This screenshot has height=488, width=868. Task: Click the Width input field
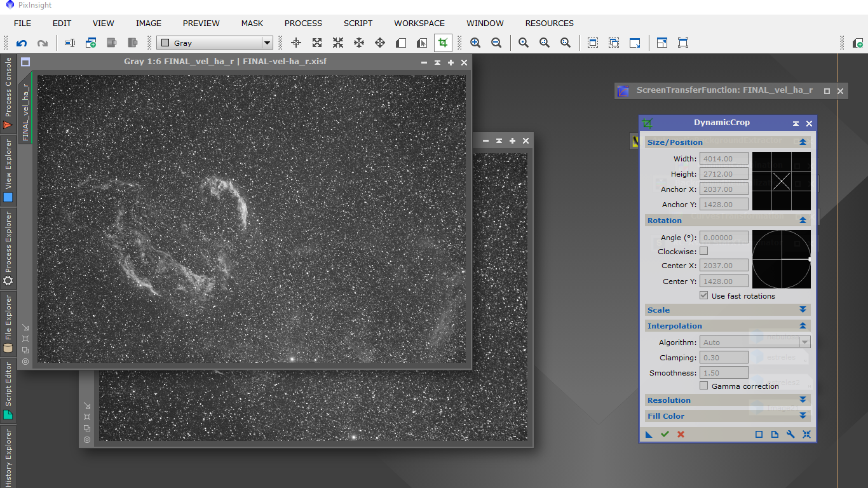[x=724, y=159]
